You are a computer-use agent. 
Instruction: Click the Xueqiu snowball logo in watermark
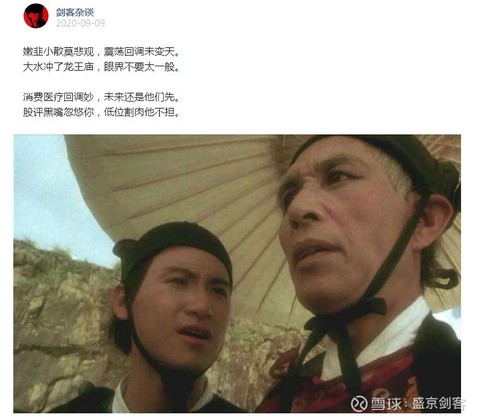359,403
